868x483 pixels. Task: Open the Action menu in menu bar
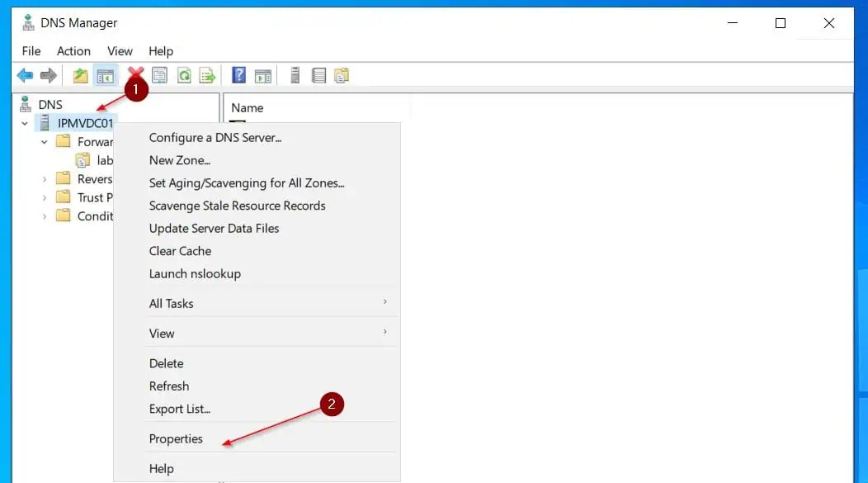(x=73, y=51)
